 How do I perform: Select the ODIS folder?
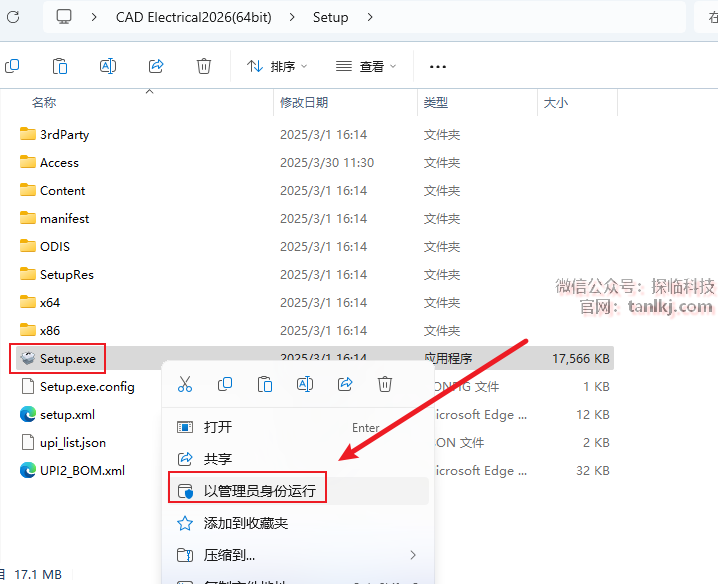tap(55, 246)
